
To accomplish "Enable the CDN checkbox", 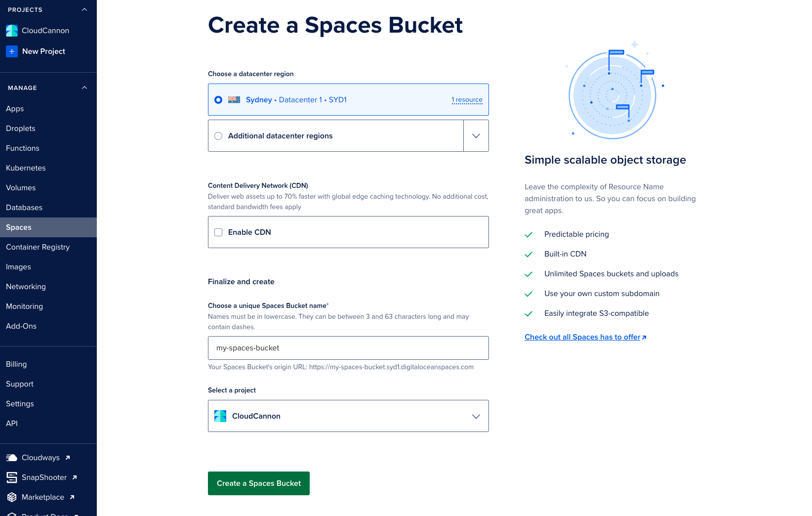I will 218,232.
